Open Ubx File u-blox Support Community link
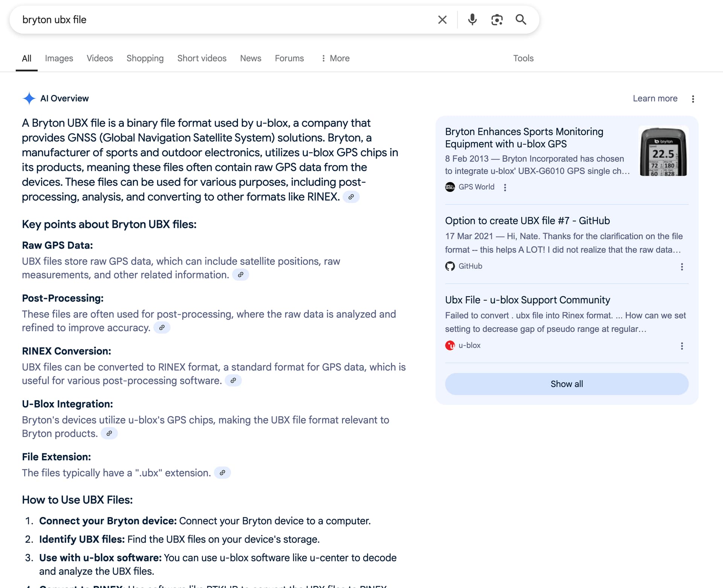723x588 pixels. 527,300
